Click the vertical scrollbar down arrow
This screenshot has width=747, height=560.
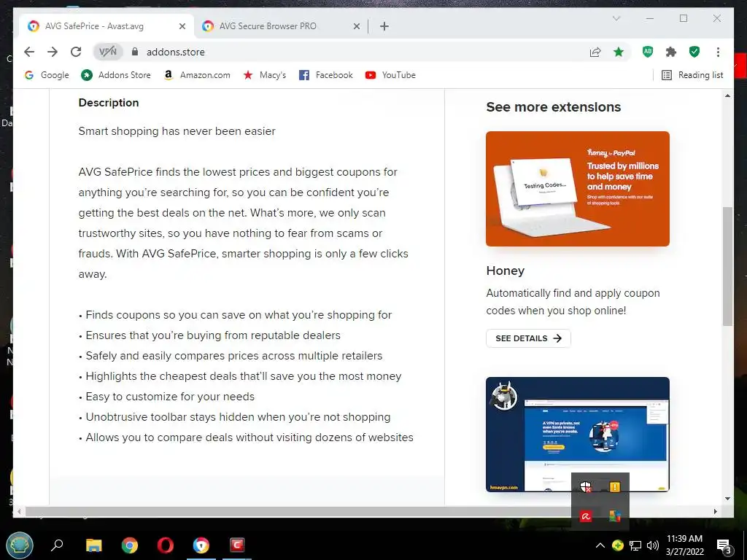727,499
